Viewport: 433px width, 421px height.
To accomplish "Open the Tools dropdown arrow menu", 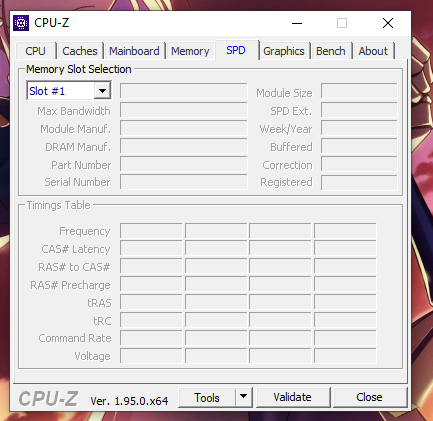I will coord(244,397).
